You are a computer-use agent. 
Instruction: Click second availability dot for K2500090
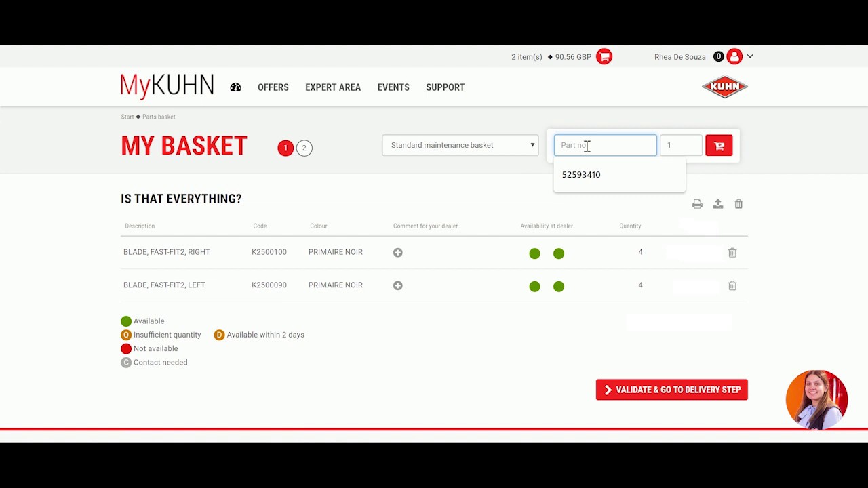559,287
